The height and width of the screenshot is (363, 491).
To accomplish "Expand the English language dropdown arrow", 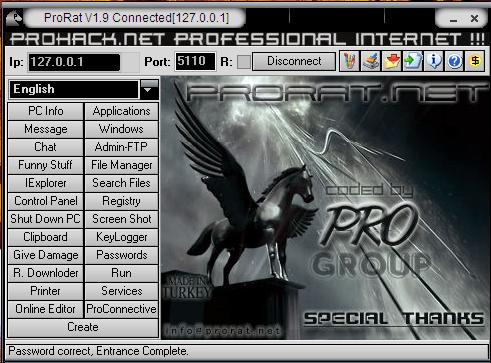I will point(149,90).
